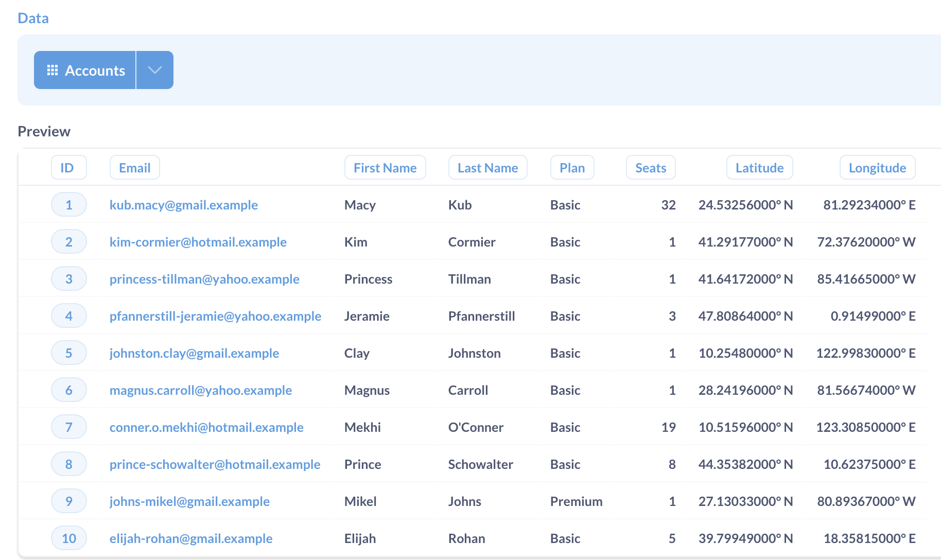Click the Data section heading

(x=33, y=18)
